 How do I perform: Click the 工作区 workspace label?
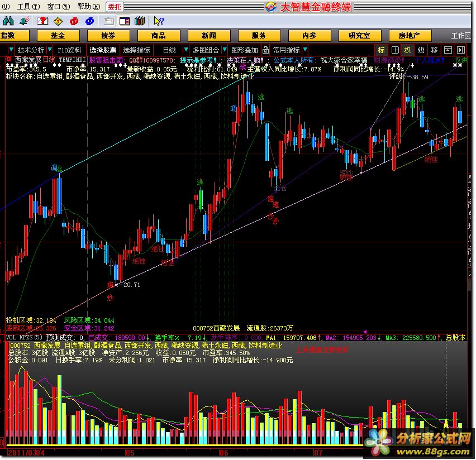(461, 36)
